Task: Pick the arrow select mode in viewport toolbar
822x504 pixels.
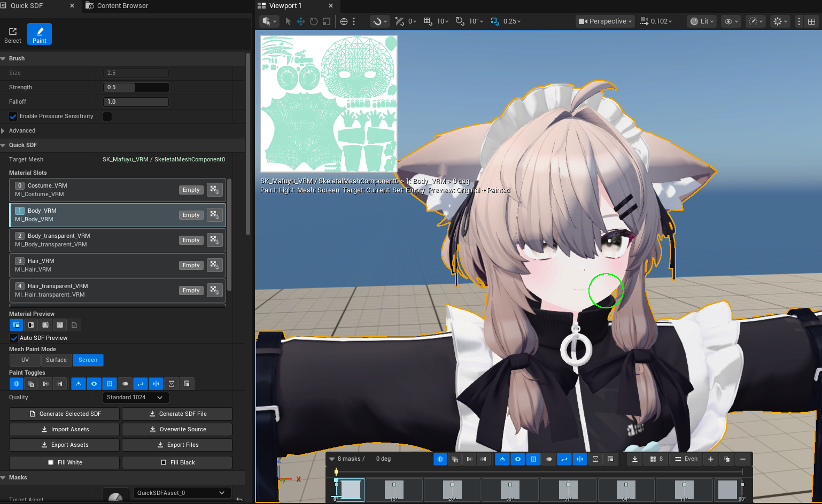Action: 288,21
